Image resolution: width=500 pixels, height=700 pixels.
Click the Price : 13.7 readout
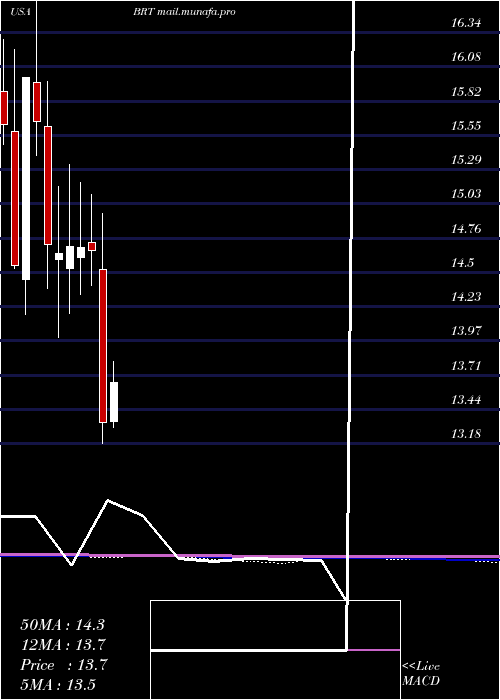pyautogui.click(x=63, y=665)
